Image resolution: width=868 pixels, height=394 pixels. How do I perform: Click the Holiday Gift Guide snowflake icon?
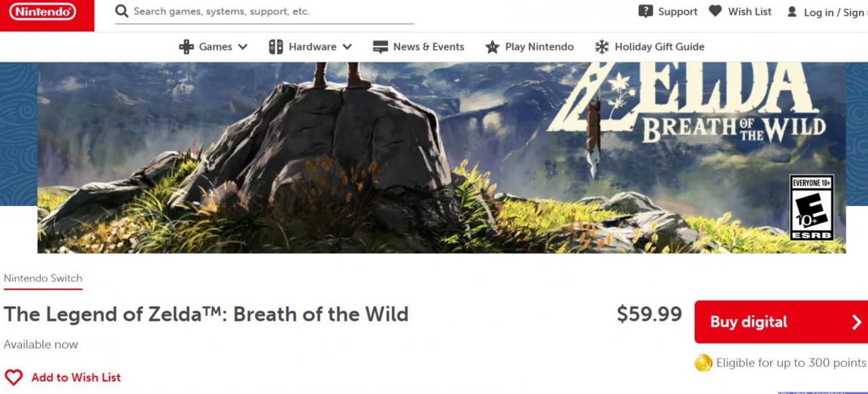point(601,47)
